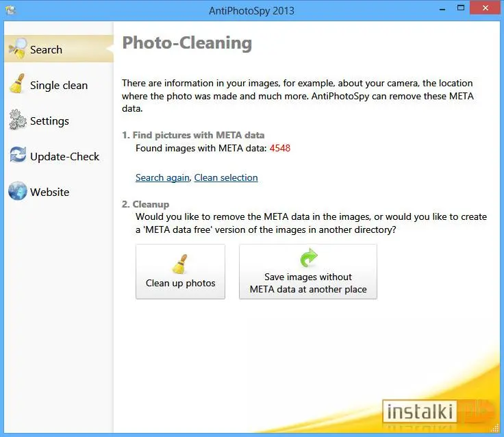
Task: Open the Website menu label
Action: click(x=50, y=192)
